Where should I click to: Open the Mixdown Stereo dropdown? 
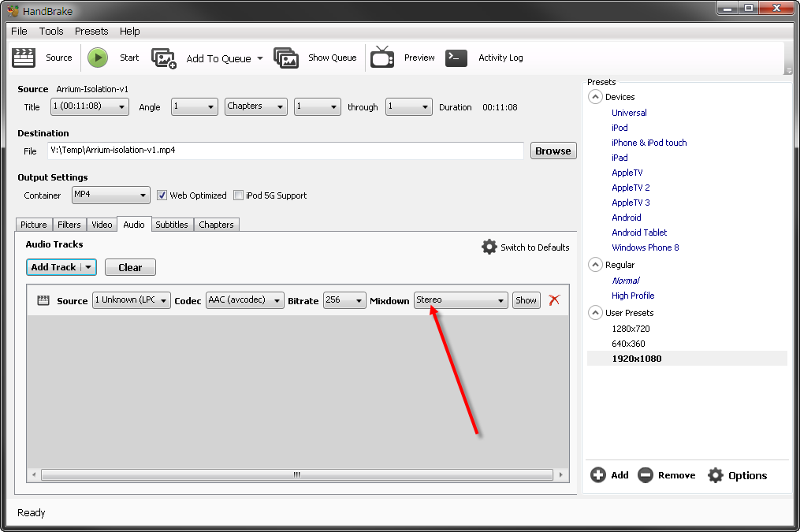pyautogui.click(x=461, y=300)
